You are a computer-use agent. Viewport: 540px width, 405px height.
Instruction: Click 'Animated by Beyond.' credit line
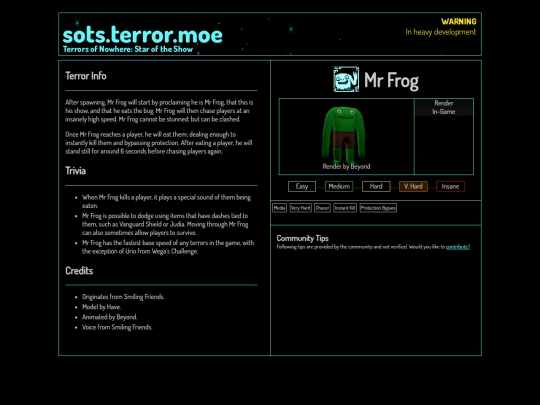[110, 317]
